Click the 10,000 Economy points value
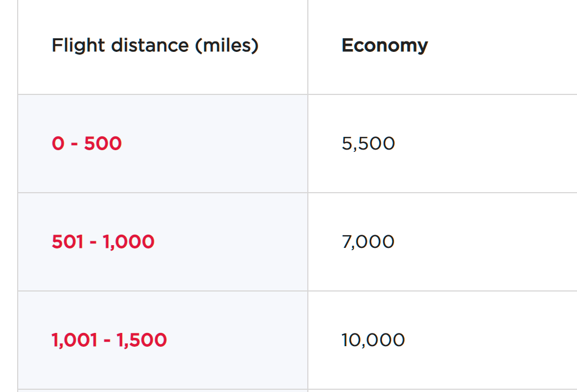This screenshot has height=392, width=577. pyautogui.click(x=373, y=340)
